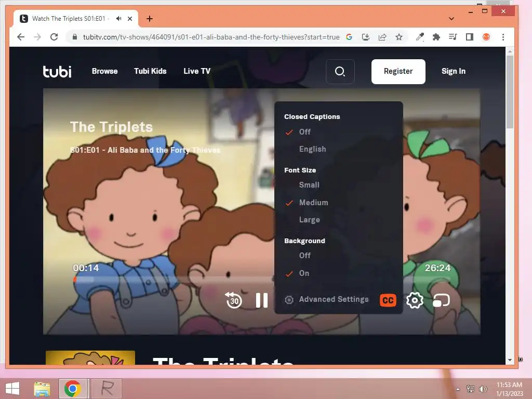
Task: Choose Large font size
Action: click(310, 220)
